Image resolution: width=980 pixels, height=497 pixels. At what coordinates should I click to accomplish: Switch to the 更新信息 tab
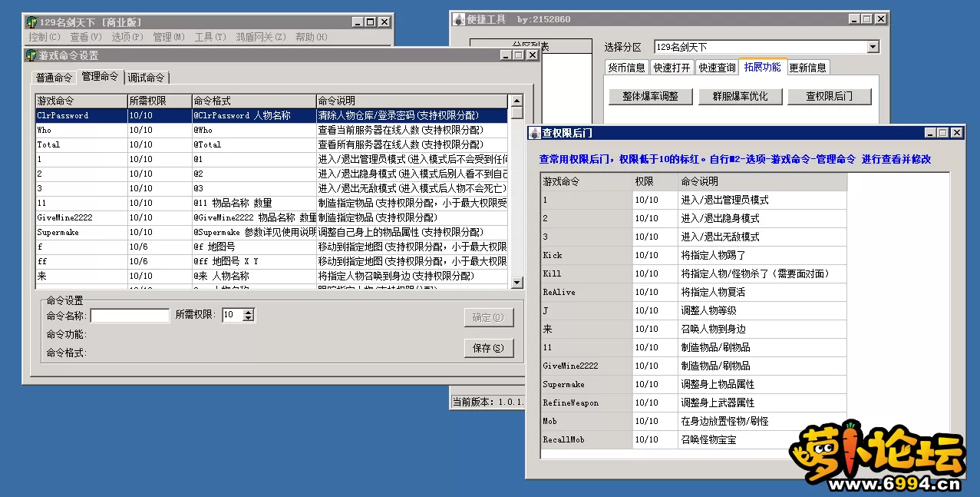[808, 68]
